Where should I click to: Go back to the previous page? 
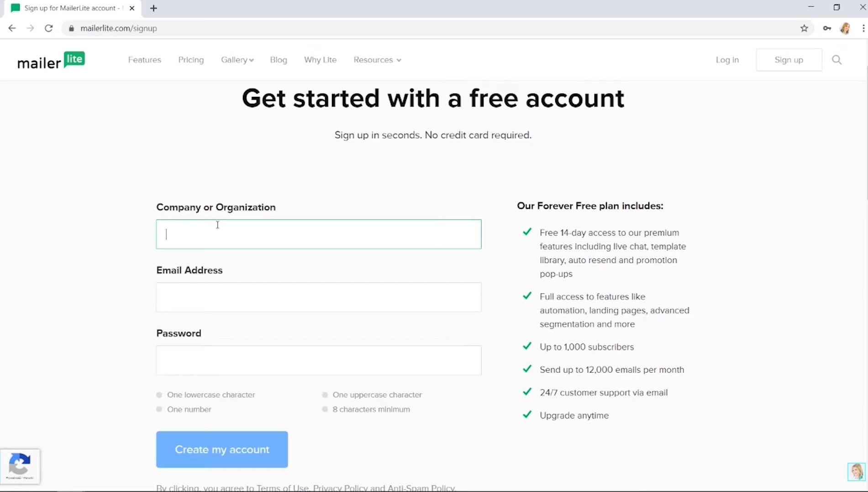click(x=12, y=28)
